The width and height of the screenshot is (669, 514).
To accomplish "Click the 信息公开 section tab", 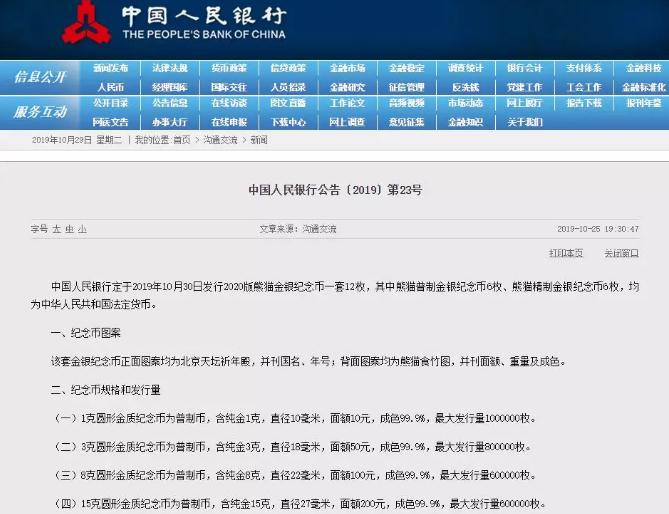I will coord(40,77).
